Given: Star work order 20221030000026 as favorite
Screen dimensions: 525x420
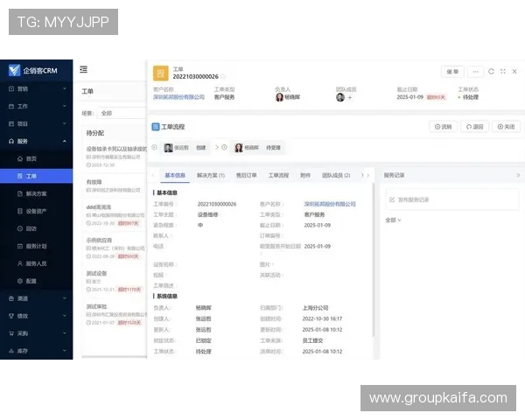Looking at the screenshot, I should pyautogui.click(x=223, y=77).
